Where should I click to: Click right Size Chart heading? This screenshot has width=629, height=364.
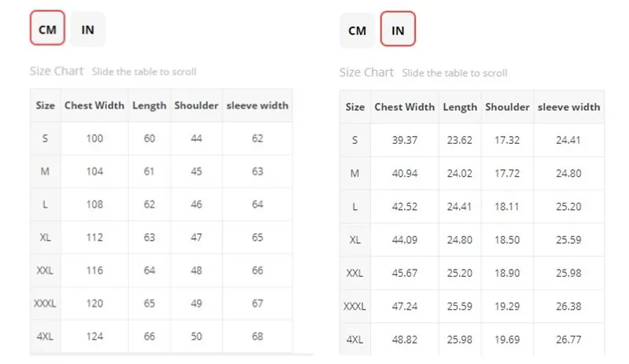tap(366, 72)
